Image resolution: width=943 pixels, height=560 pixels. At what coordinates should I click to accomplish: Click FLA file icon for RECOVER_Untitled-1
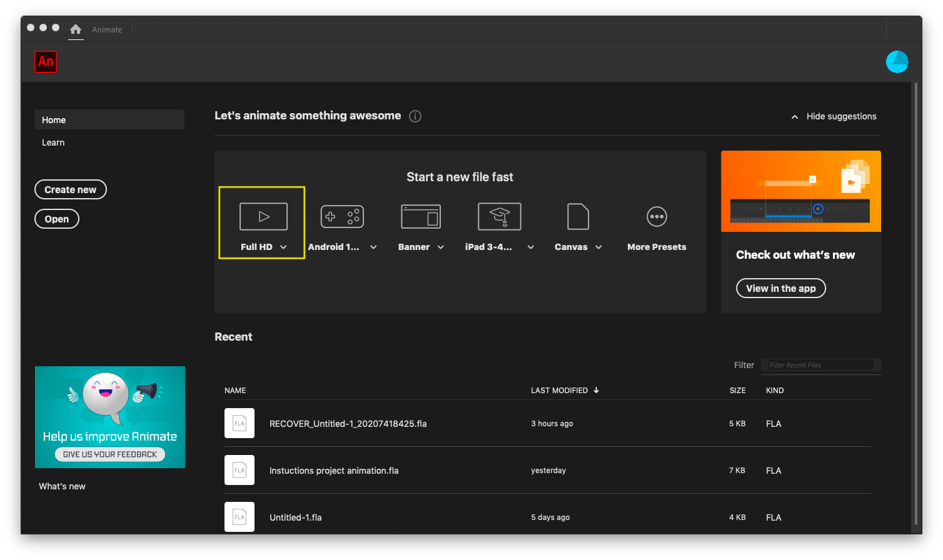(240, 423)
